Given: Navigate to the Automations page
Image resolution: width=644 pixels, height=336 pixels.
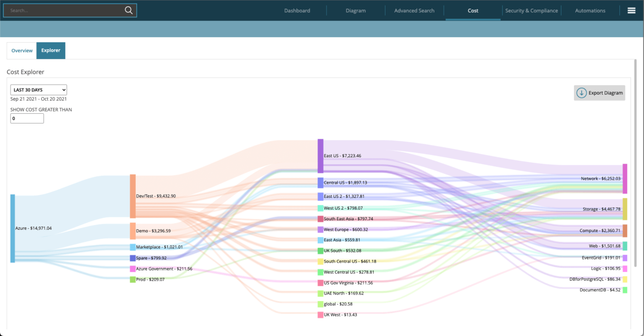Looking at the screenshot, I should pos(590,10).
